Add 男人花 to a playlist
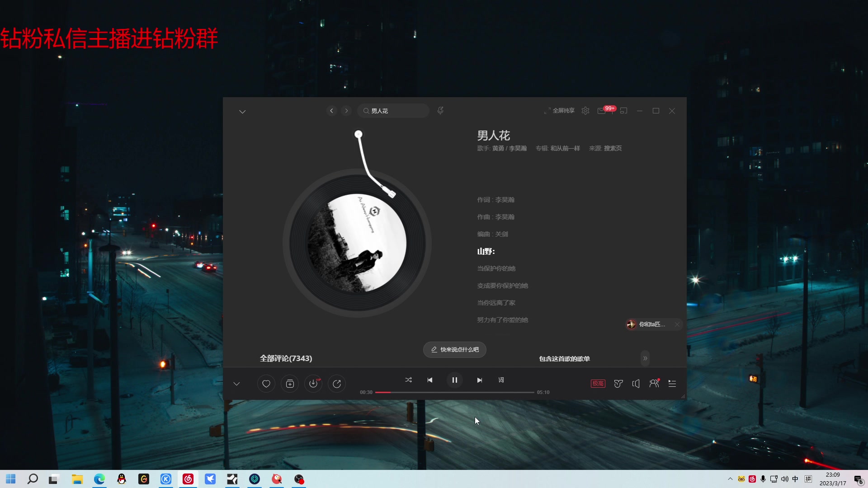 [290, 383]
